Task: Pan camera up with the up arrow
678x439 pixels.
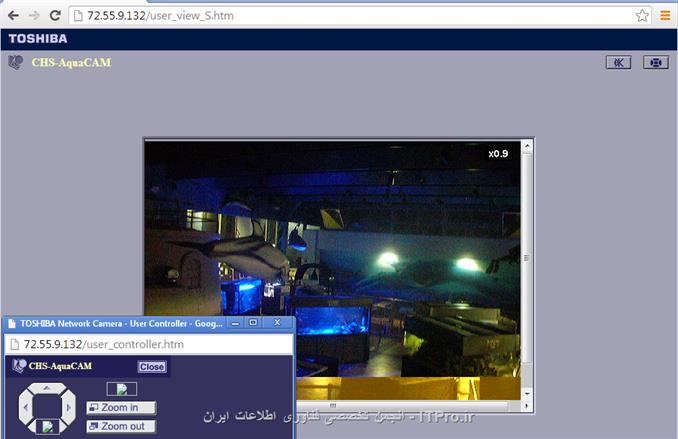Action: coord(47,389)
